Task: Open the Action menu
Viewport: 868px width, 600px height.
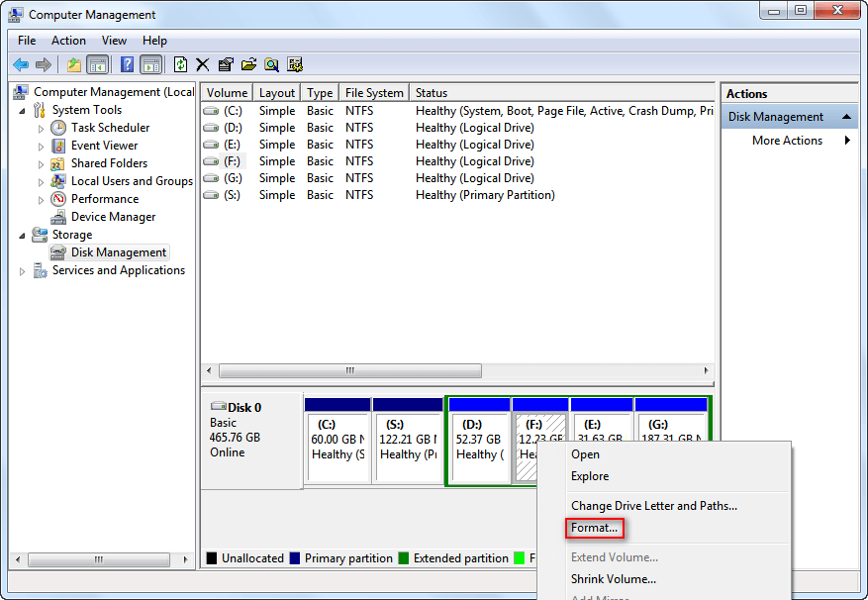Action: click(68, 41)
